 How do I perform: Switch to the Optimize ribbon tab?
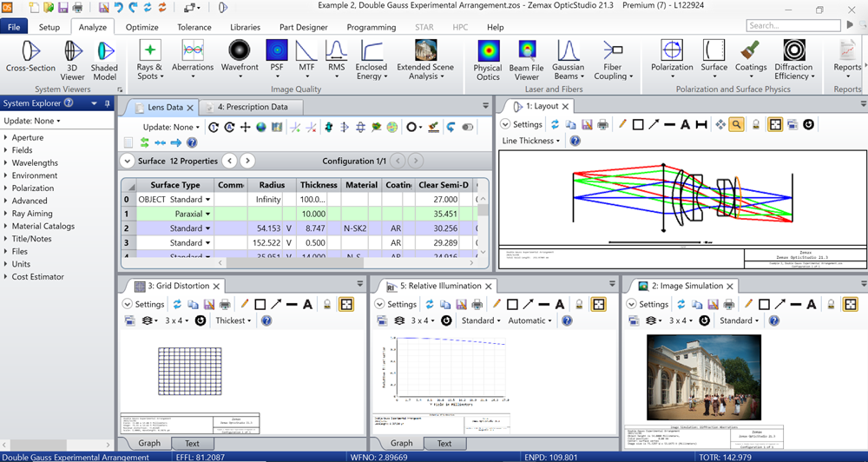(141, 27)
